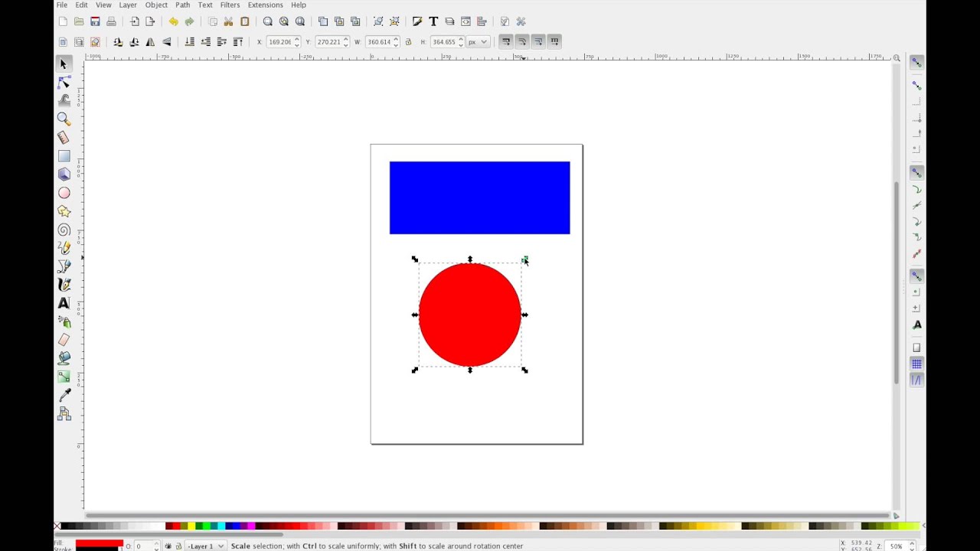Open Text and Font dialog icon

pos(433,21)
